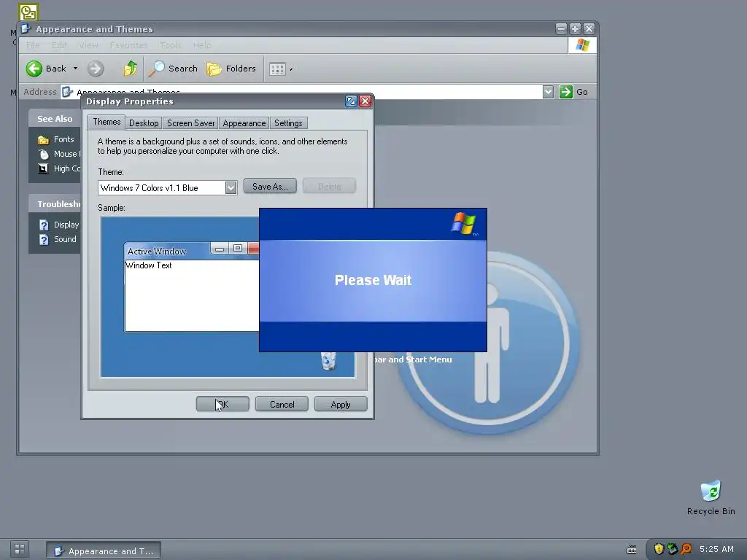Click the green Back arrow icon
This screenshot has height=560, width=747.
click(34, 69)
